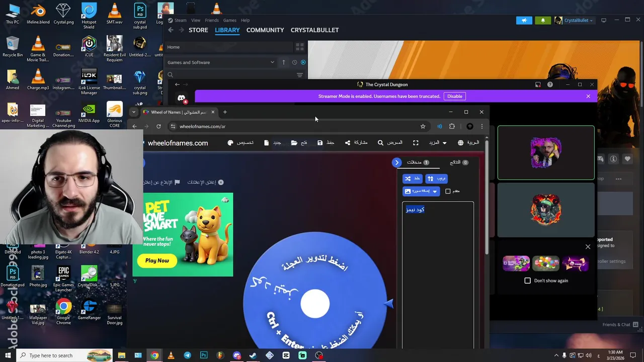The image size is (644, 362).
Task: Open Steam account CrystalBullet dropdown
Action: [574, 21]
